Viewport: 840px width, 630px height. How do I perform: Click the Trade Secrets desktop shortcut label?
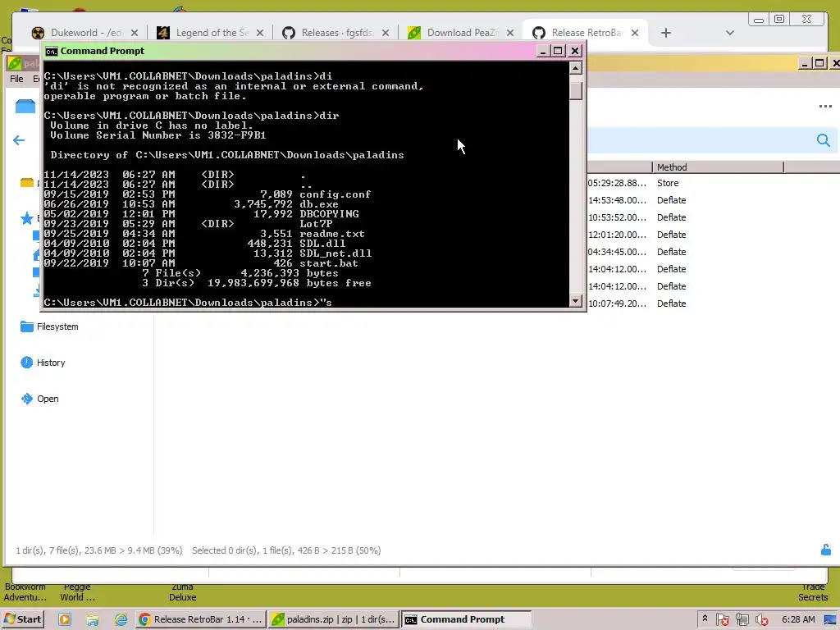tap(813, 592)
